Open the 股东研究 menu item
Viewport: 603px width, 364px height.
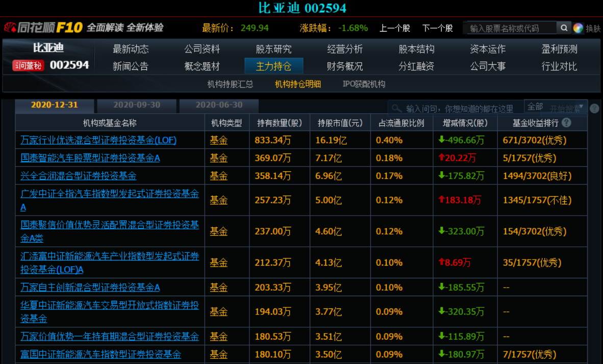273,49
